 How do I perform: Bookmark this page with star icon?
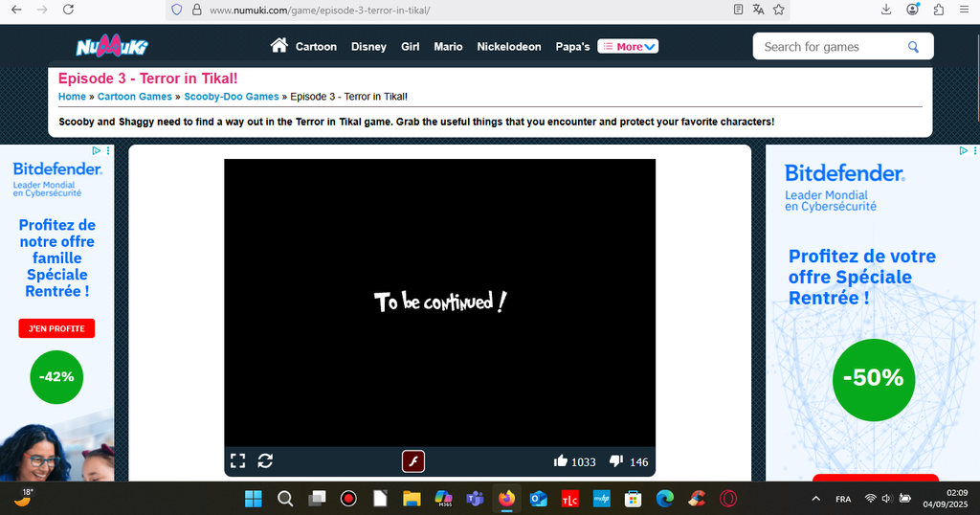pos(779,10)
